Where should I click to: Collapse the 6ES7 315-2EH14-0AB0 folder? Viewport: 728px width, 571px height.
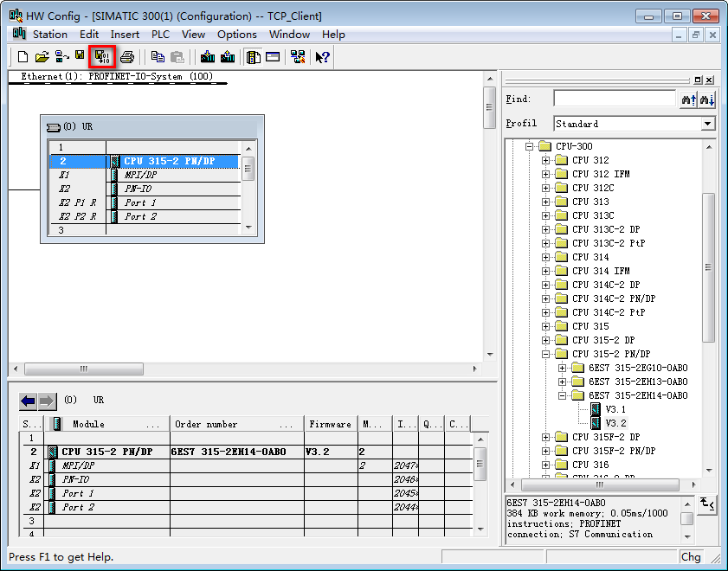tap(564, 395)
